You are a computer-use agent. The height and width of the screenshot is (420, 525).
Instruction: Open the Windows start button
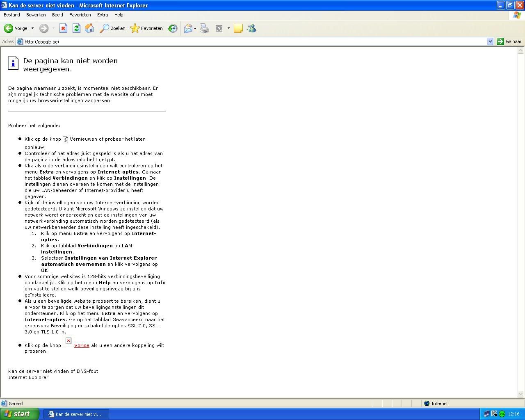[x=19, y=414]
